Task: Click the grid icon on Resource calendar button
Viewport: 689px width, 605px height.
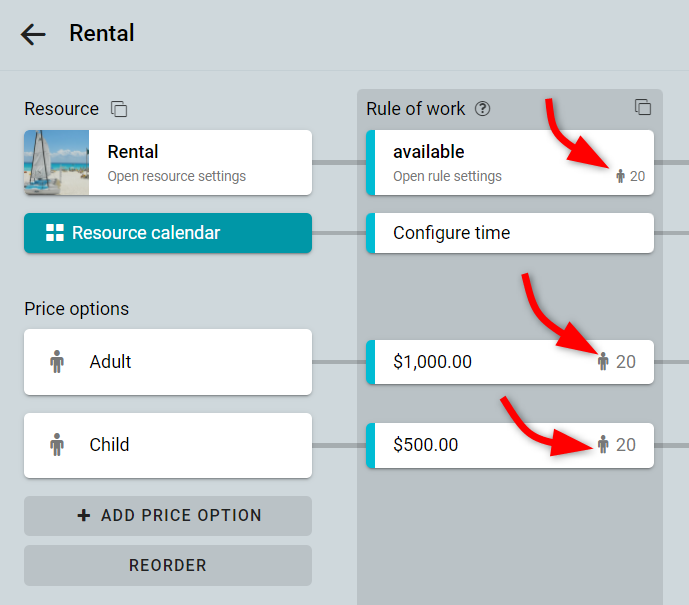Action: pyautogui.click(x=55, y=233)
